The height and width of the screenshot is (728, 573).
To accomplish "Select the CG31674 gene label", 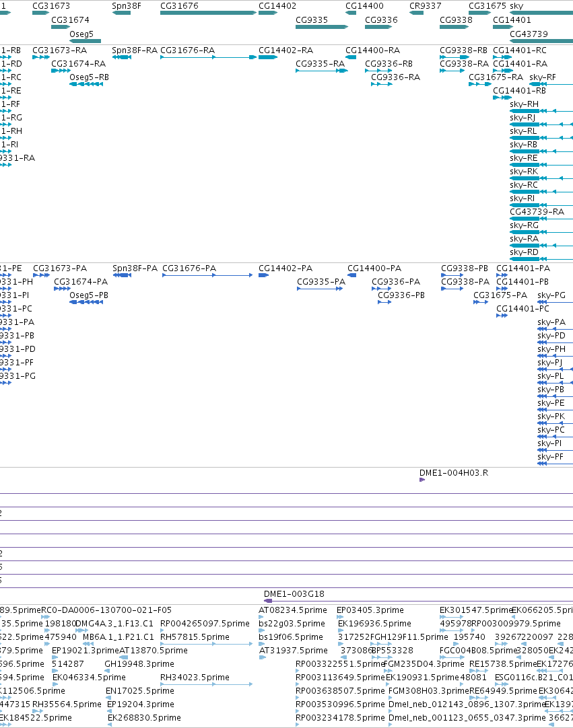I will click(70, 20).
